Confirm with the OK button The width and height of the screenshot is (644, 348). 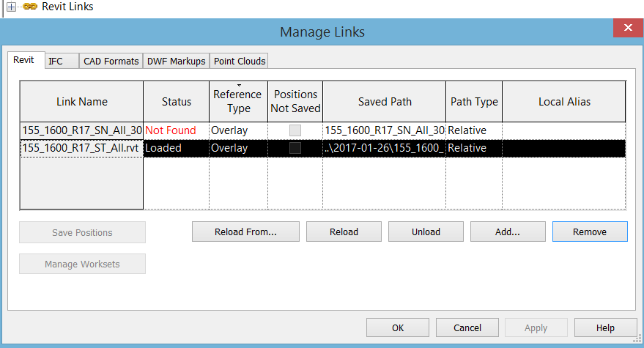pyautogui.click(x=397, y=327)
